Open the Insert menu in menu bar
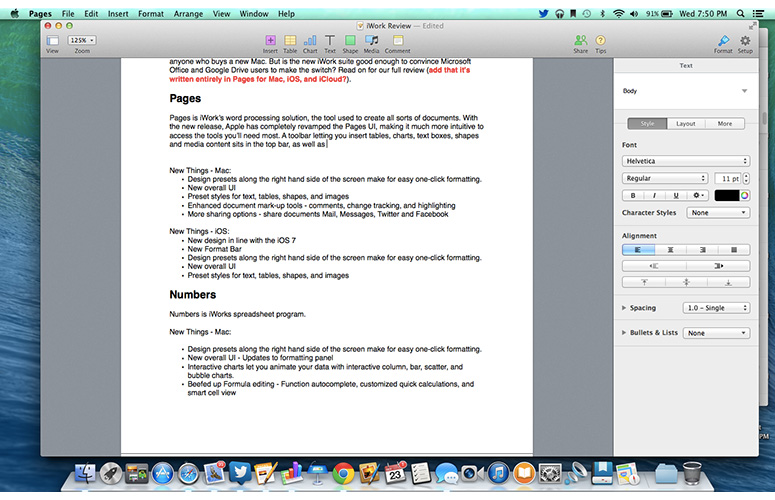The height and width of the screenshot is (500, 775). pyautogui.click(x=118, y=13)
